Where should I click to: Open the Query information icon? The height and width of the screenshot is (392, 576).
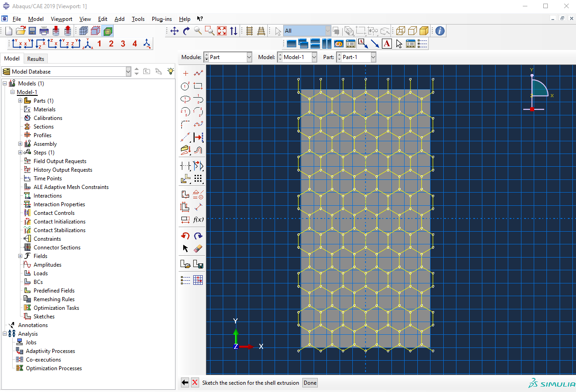pos(440,31)
